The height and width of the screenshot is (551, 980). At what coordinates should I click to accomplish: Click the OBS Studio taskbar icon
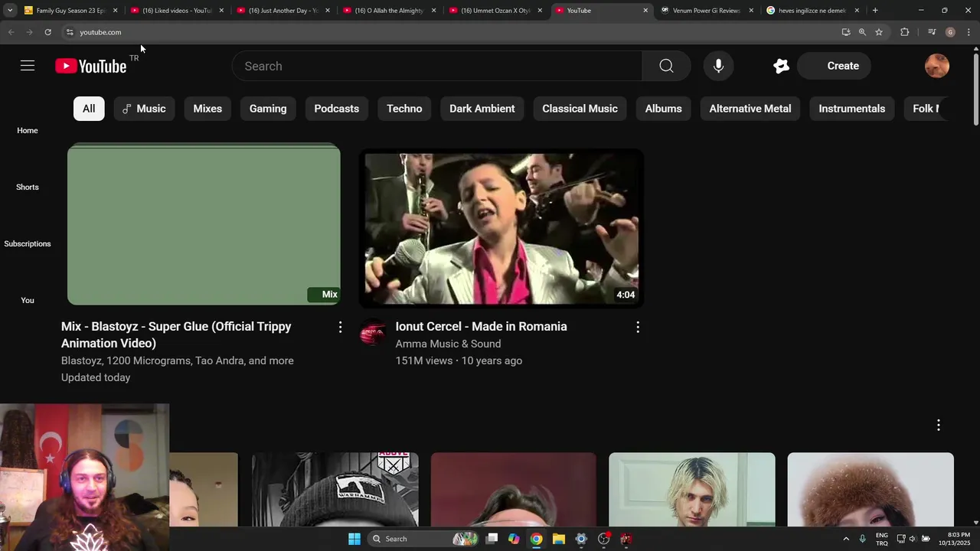click(603, 539)
